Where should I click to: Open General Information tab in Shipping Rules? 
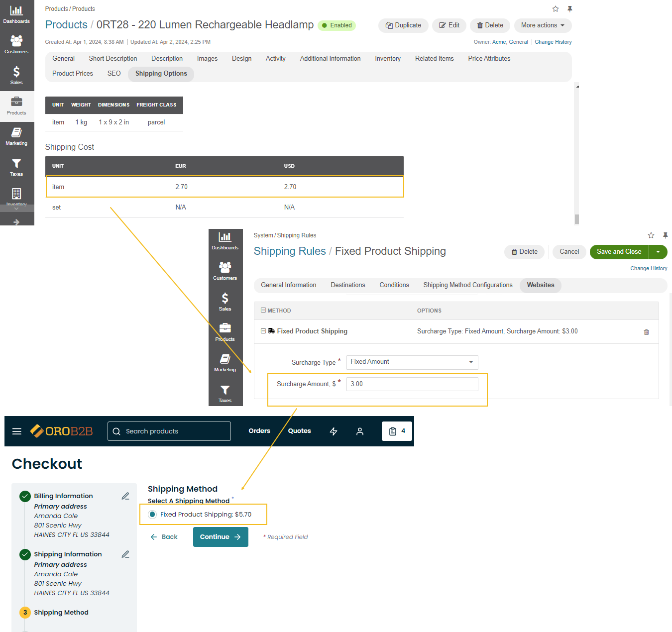pos(289,285)
